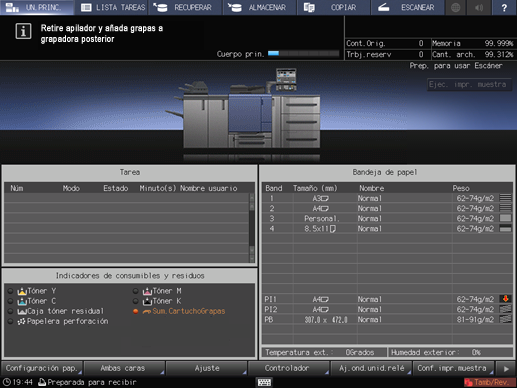Click the Tóner M icon

[x=147, y=291]
